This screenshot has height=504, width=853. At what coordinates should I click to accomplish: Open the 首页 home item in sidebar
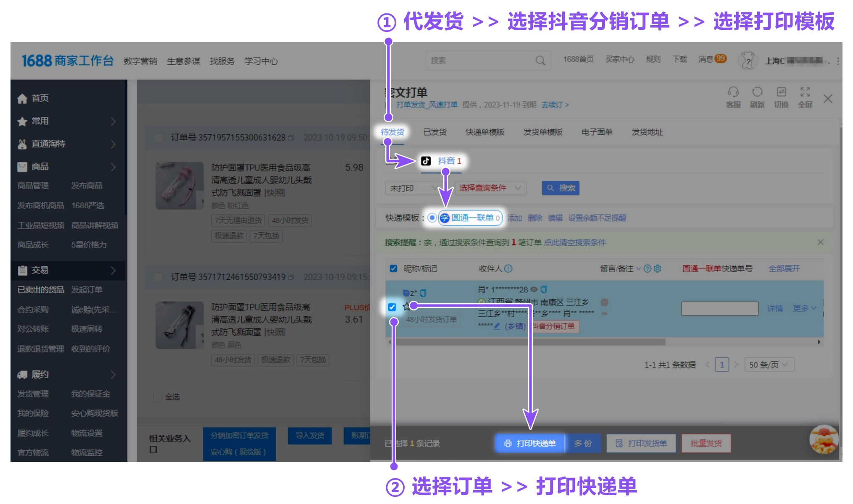pos(33,98)
